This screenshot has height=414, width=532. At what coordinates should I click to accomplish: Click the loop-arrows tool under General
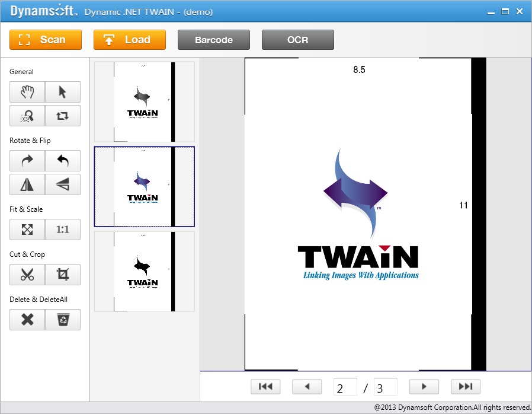point(63,116)
